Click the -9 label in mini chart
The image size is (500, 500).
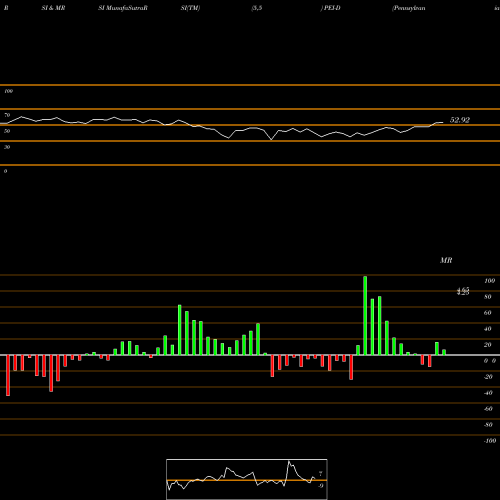[321, 486]
